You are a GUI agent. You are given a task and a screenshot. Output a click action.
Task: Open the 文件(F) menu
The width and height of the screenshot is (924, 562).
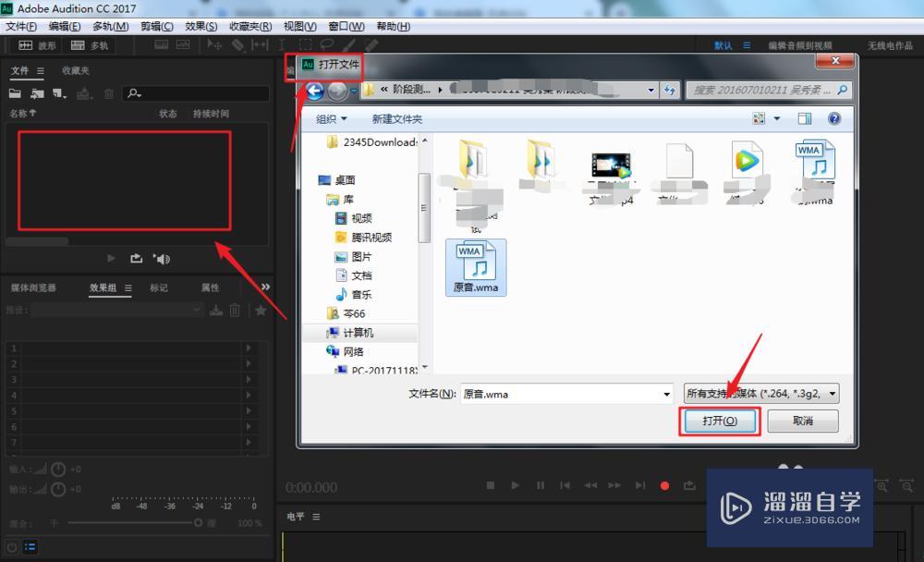[21, 27]
